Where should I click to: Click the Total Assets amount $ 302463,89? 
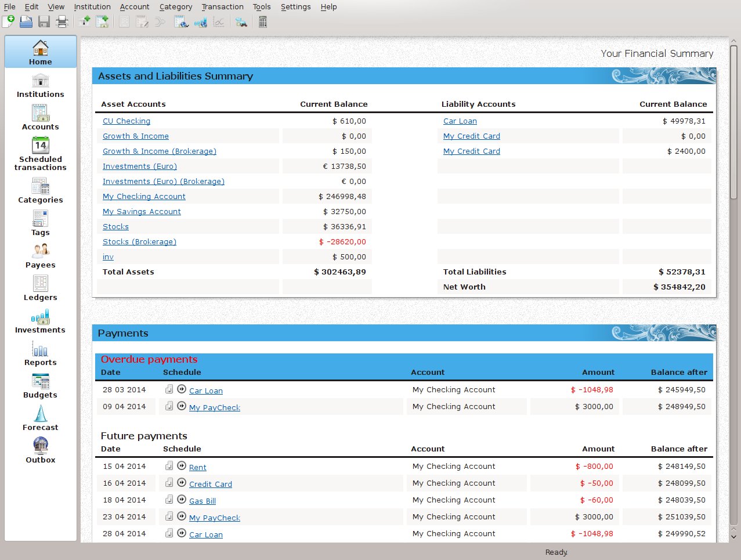(x=340, y=272)
